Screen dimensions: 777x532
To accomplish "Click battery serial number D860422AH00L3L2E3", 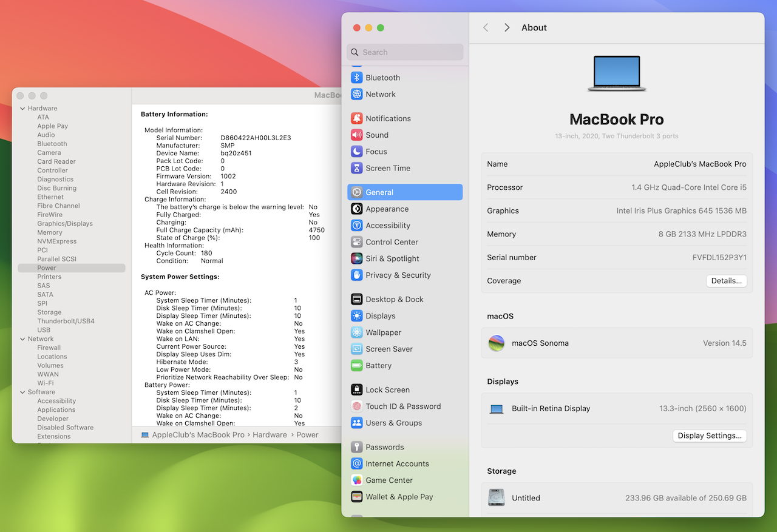I will [x=256, y=138].
